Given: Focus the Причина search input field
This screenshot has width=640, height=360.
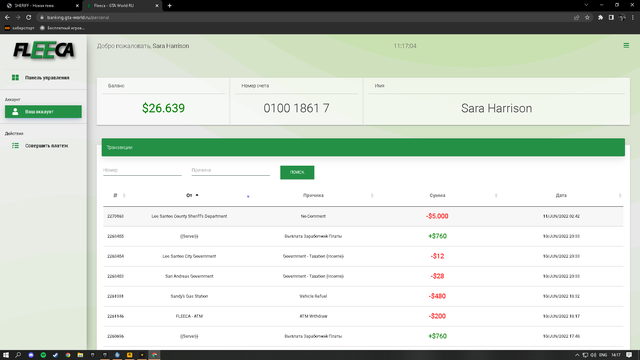Looking at the screenshot, I should (x=231, y=171).
